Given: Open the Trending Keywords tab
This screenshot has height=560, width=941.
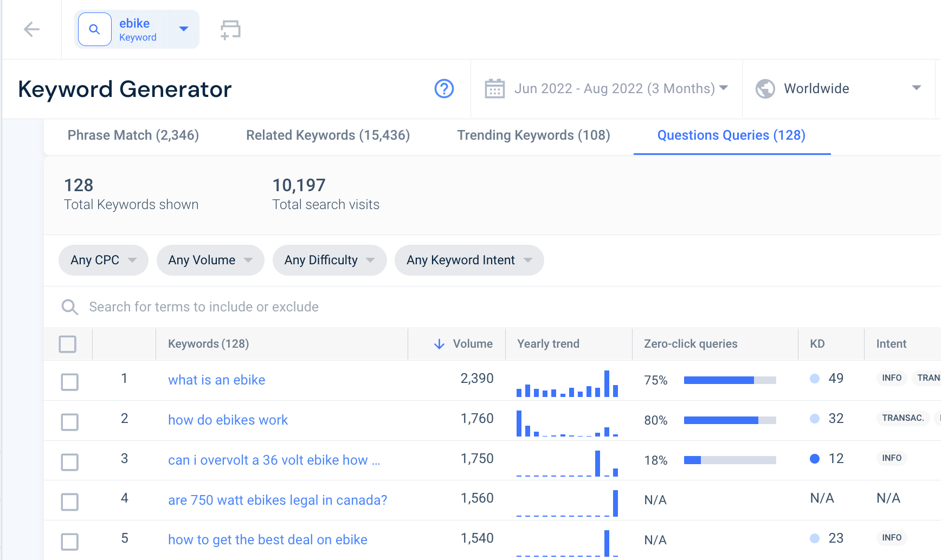Looking at the screenshot, I should (x=533, y=135).
